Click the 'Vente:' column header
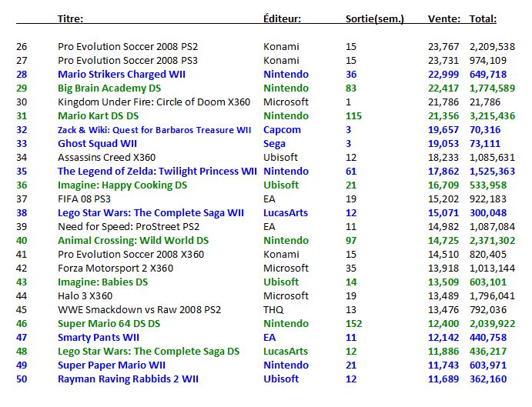532x407 pixels. 444,18
